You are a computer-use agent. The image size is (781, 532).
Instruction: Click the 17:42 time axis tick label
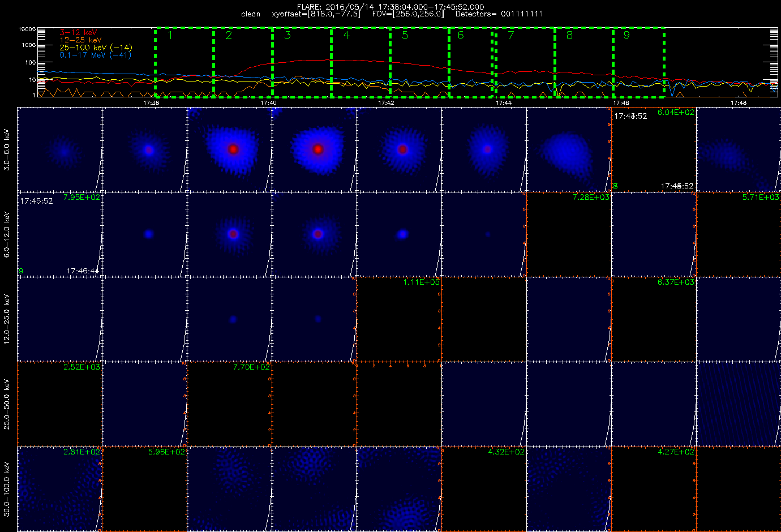386,103
